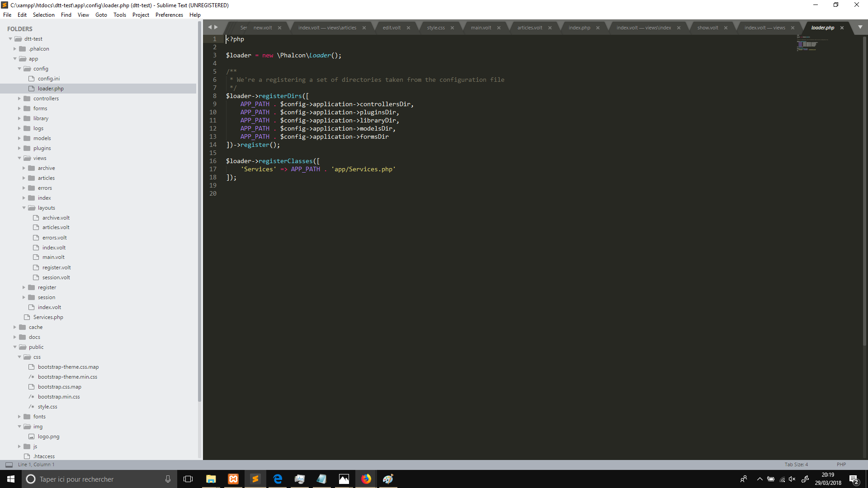
Task: Open the Goto menu
Action: (x=101, y=15)
